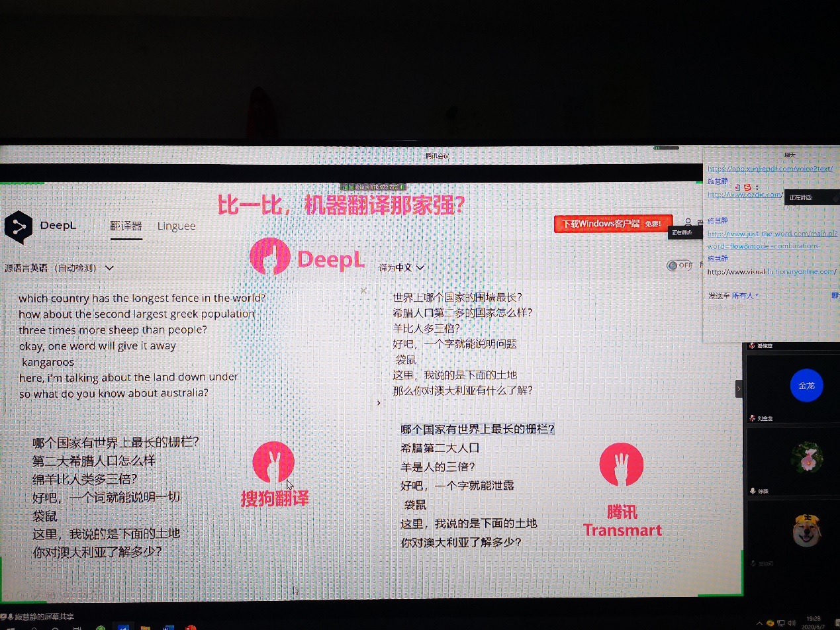
Task: Switch to the Linguee tab
Action: (x=176, y=226)
